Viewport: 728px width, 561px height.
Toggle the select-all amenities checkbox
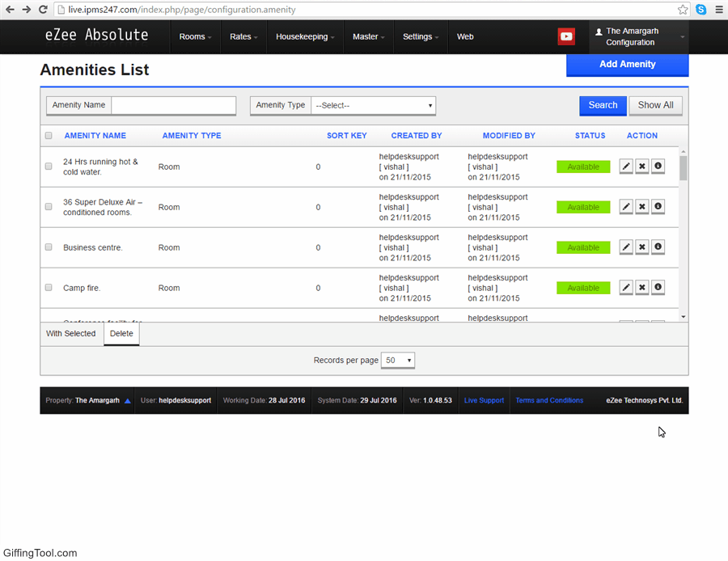point(49,136)
